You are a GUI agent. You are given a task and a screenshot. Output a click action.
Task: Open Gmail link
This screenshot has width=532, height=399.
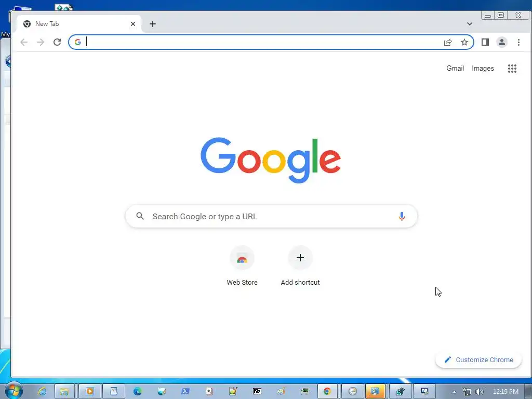(455, 68)
